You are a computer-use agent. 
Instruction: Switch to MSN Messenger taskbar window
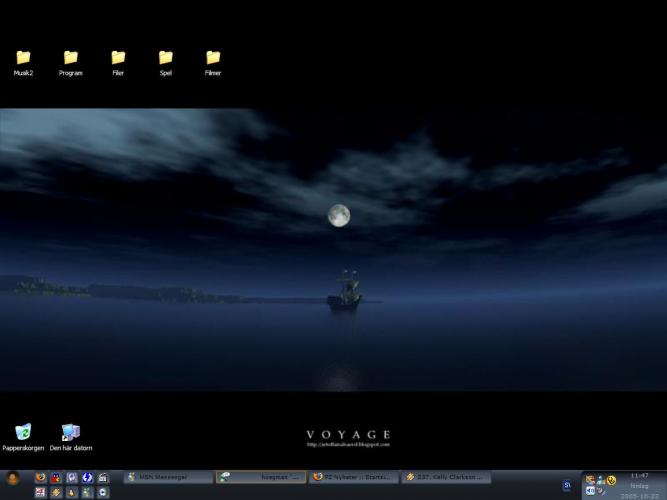click(x=168, y=477)
